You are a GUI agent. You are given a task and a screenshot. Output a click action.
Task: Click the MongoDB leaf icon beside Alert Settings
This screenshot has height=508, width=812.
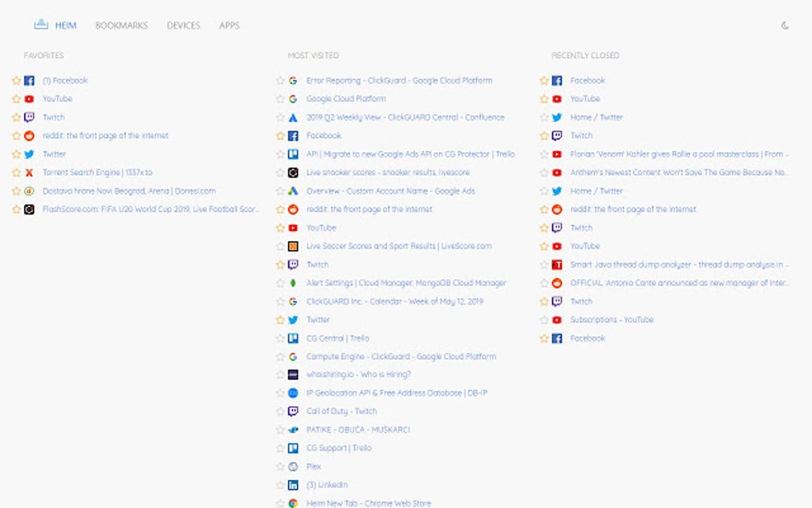(293, 283)
